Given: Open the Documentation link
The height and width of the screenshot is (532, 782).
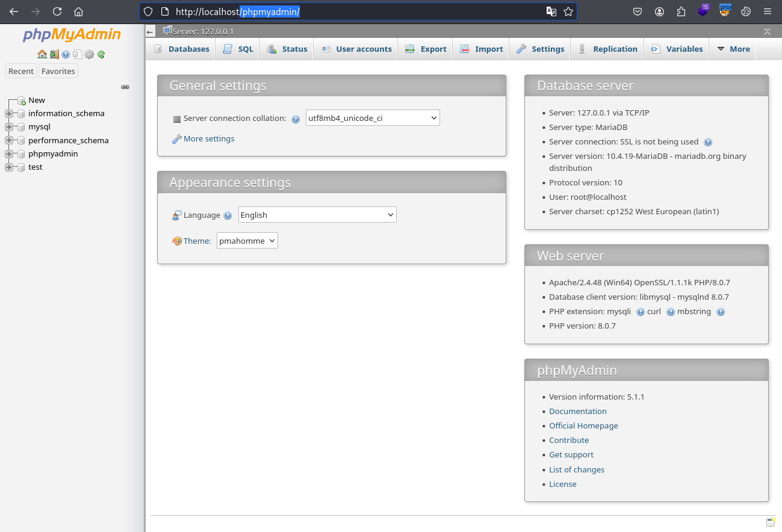Looking at the screenshot, I should [578, 412].
